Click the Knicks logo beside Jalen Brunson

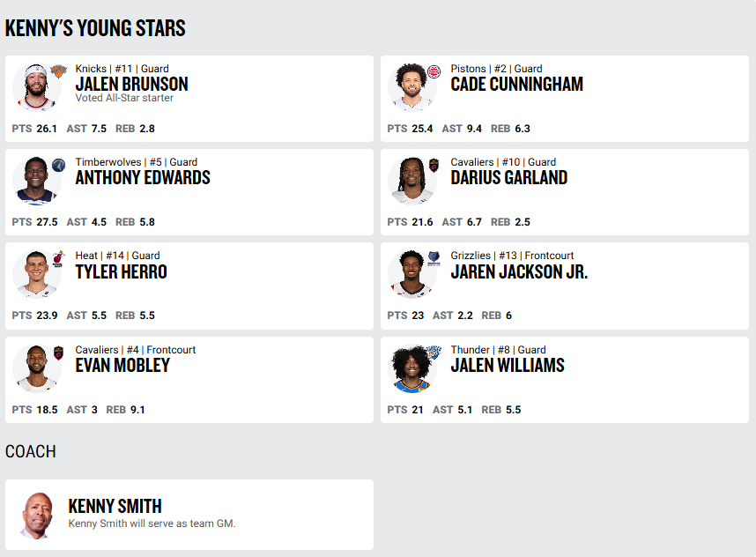(x=58, y=71)
